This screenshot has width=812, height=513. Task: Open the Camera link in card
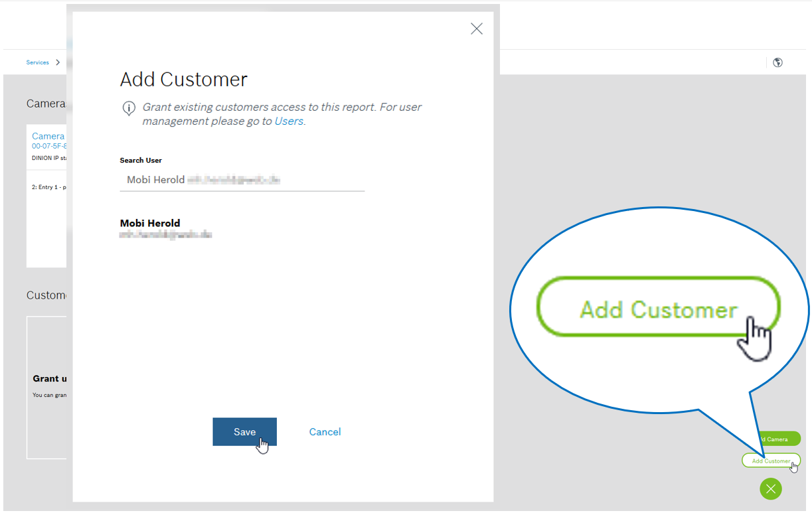tap(48, 136)
